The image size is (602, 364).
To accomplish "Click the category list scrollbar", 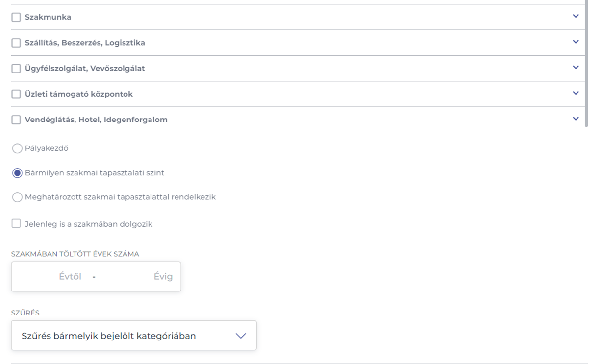I will (x=586, y=64).
